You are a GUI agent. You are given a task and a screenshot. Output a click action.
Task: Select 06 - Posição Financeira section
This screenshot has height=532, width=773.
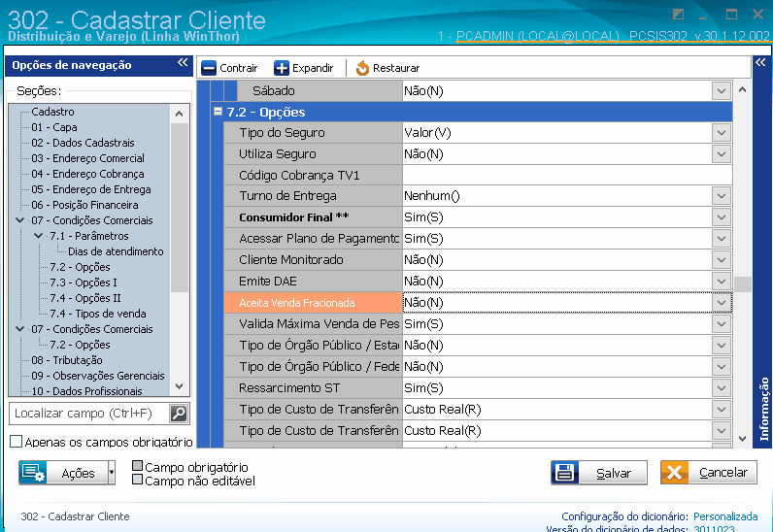pyautogui.click(x=84, y=205)
